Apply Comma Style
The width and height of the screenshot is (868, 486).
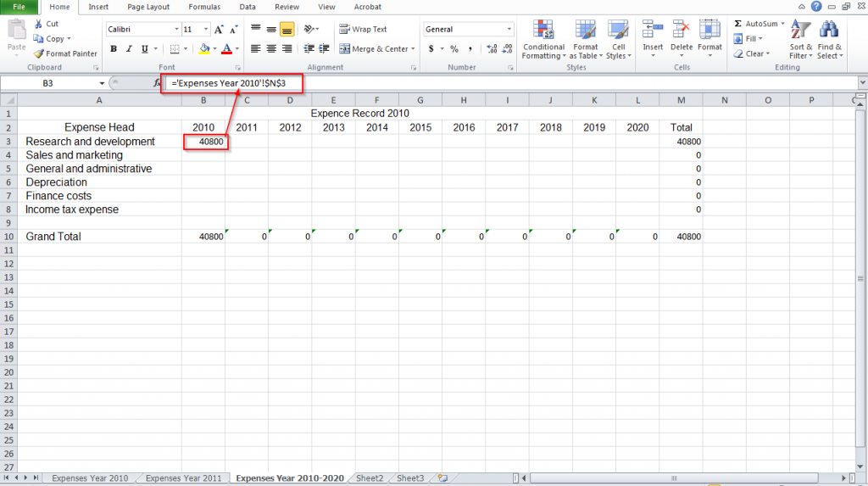pyautogui.click(x=470, y=48)
